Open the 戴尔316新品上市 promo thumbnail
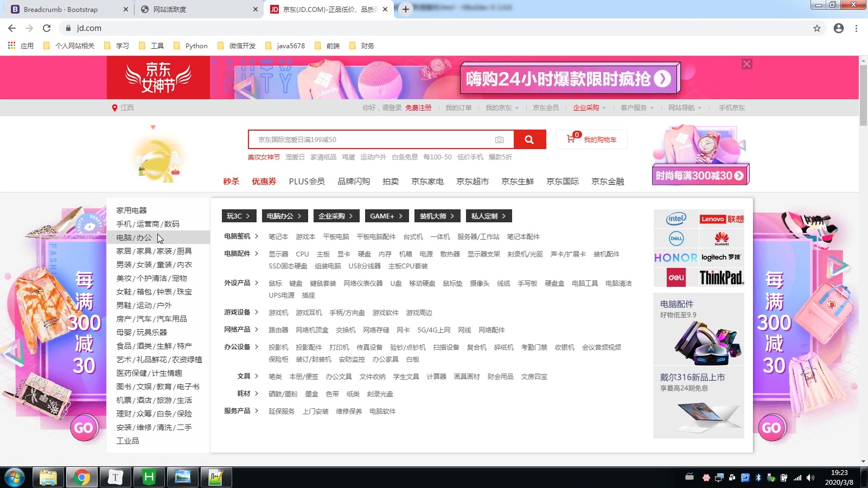 click(699, 403)
